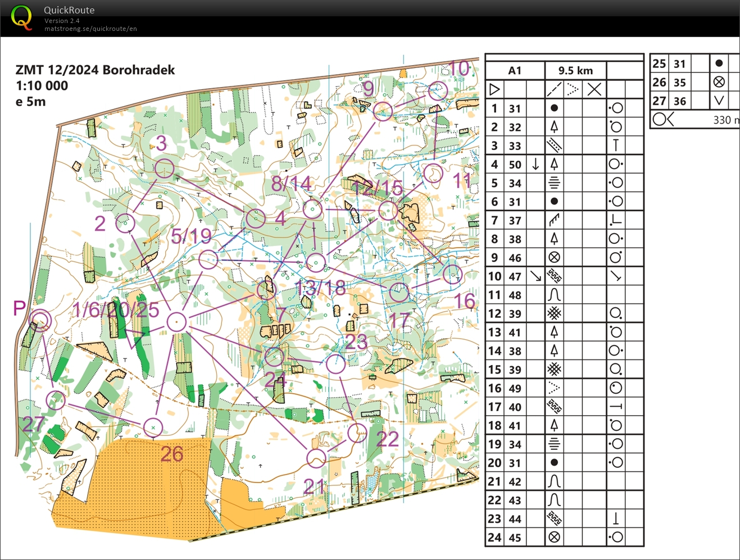Select the map title ZMT 12/2024 Borohradek
740x560 pixels.
95,70
